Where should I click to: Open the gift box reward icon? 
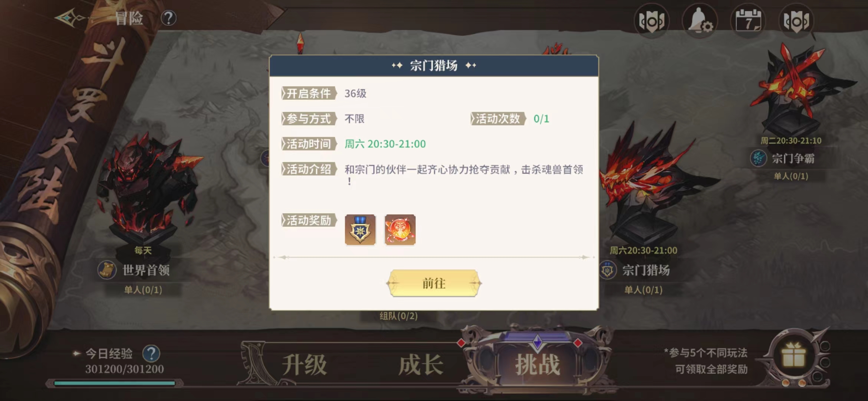pos(793,356)
